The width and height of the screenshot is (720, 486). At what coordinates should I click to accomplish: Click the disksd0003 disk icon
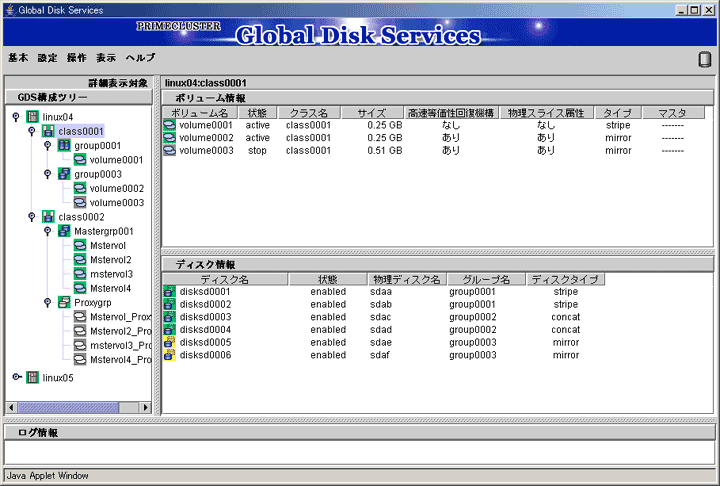coord(169,316)
